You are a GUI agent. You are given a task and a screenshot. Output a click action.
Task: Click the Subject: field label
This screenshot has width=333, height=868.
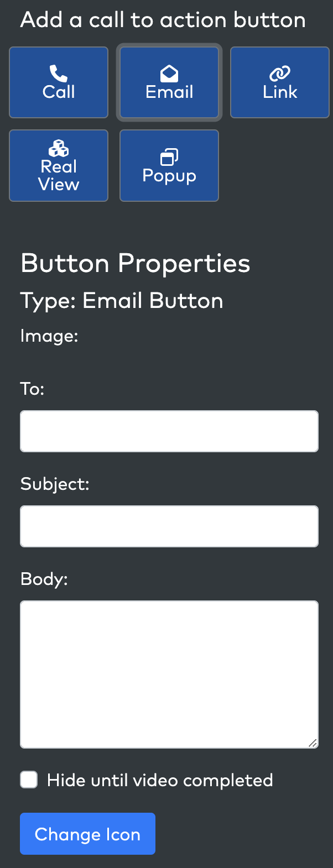click(x=55, y=484)
